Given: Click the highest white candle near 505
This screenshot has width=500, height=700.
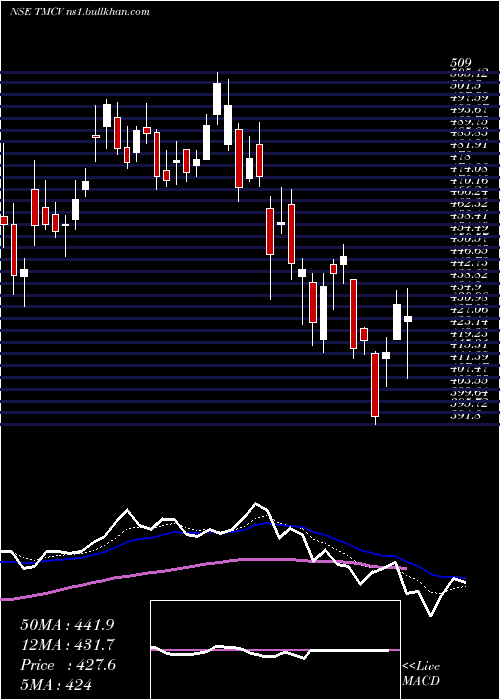Looking at the screenshot, I should (217, 99).
